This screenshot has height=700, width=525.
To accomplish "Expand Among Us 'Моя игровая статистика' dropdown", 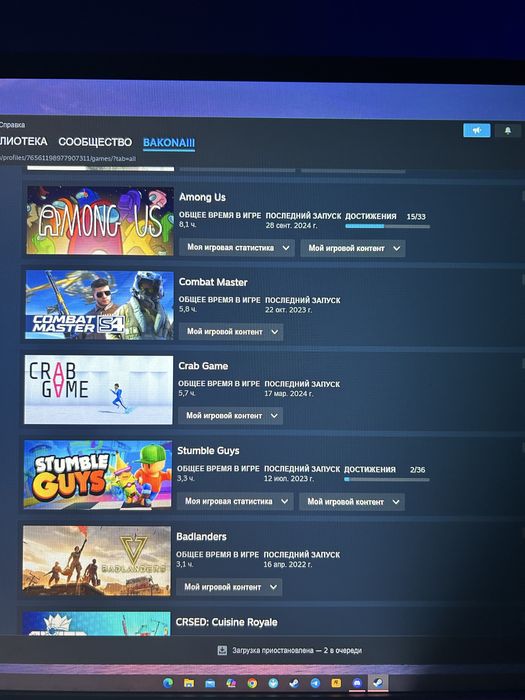I will (x=237, y=247).
